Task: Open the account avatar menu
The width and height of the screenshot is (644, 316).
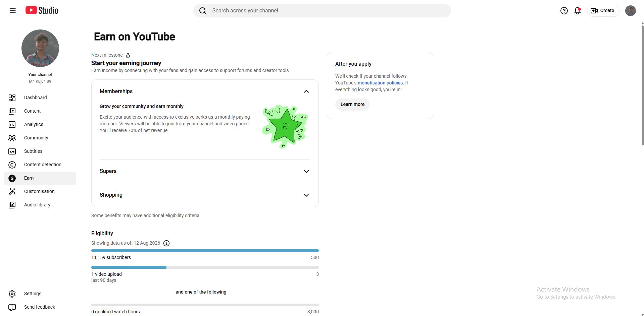Action: pyautogui.click(x=631, y=11)
